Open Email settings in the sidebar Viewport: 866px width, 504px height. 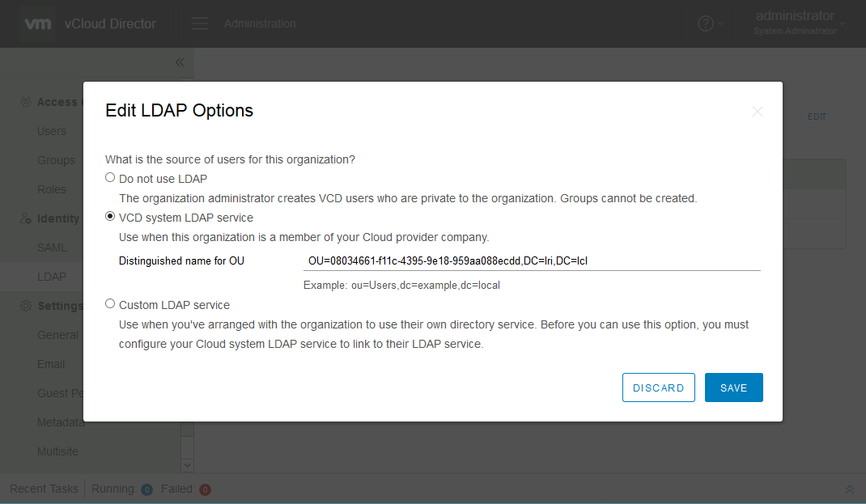pyautogui.click(x=51, y=364)
